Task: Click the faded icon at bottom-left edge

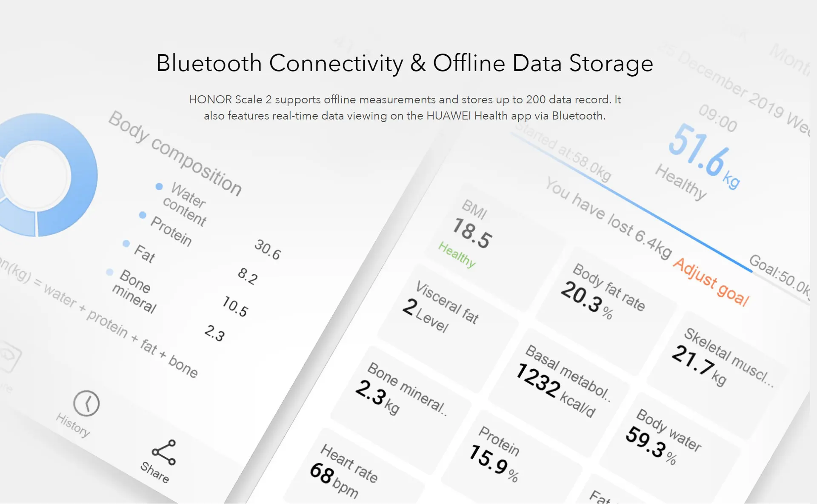Action: point(9,356)
